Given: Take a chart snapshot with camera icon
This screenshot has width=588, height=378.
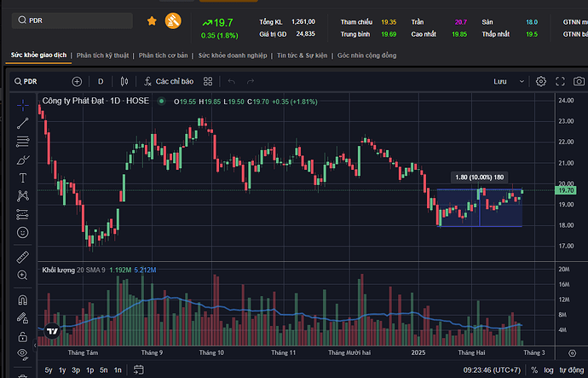Looking at the screenshot, I should point(579,82).
